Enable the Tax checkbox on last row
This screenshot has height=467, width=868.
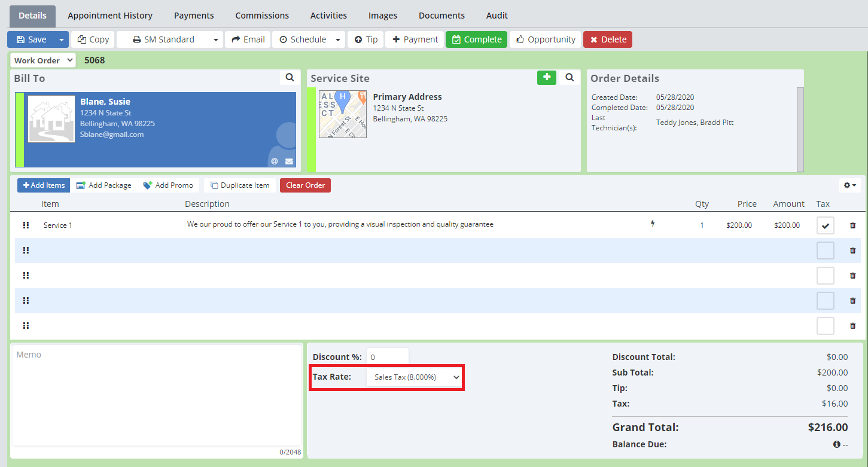tap(825, 326)
